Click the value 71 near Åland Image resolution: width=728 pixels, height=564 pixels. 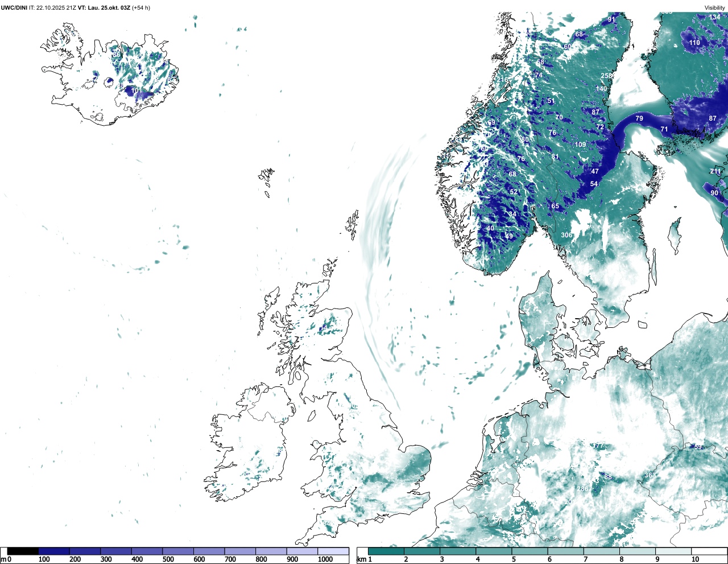tap(664, 129)
